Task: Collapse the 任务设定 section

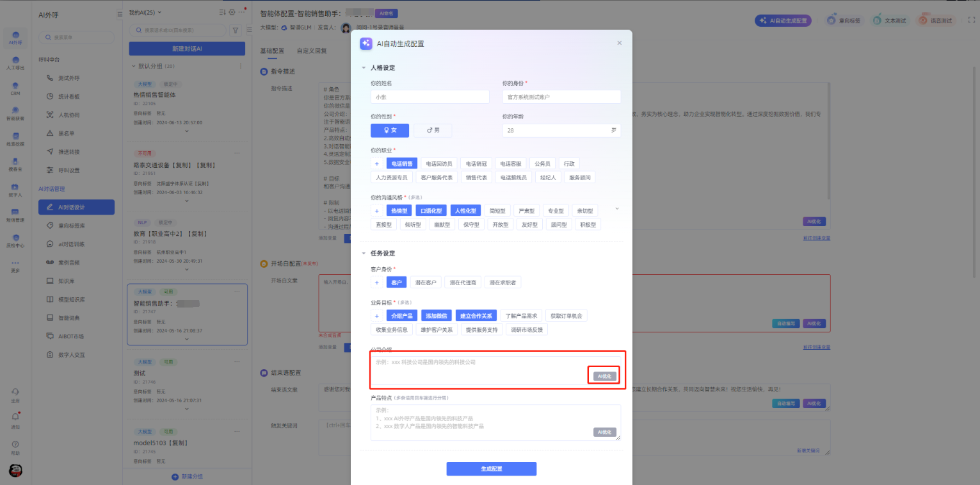Action: (x=364, y=253)
